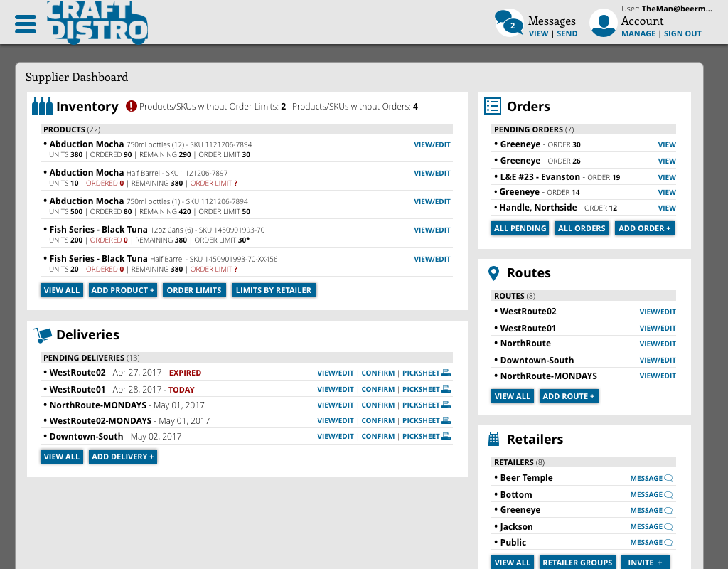Open VIEW/EDIT for Abduction Mocha Half Barrel
The image size is (728, 569).
point(432,173)
